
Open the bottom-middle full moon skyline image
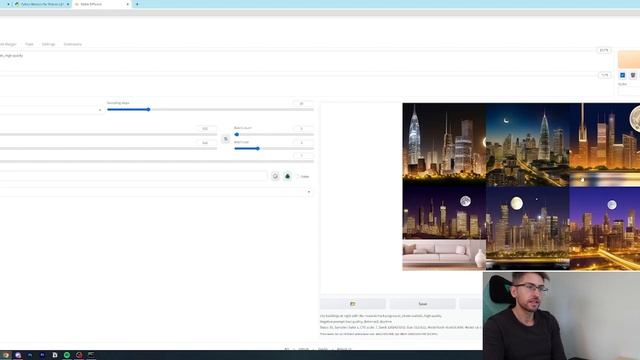528,229
